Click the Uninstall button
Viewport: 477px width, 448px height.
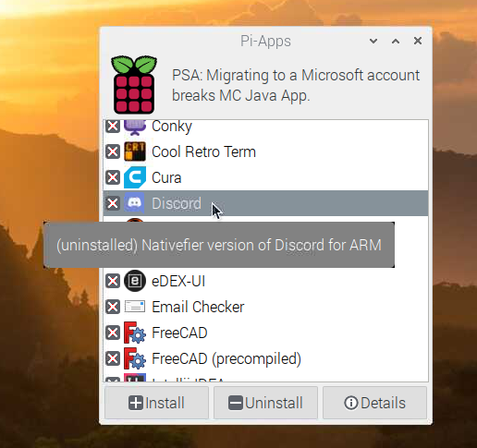(x=265, y=403)
